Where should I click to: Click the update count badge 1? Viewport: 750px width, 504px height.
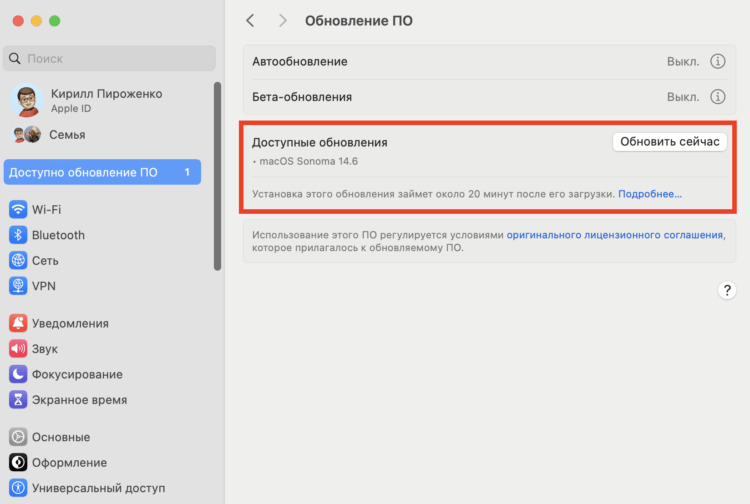(187, 172)
